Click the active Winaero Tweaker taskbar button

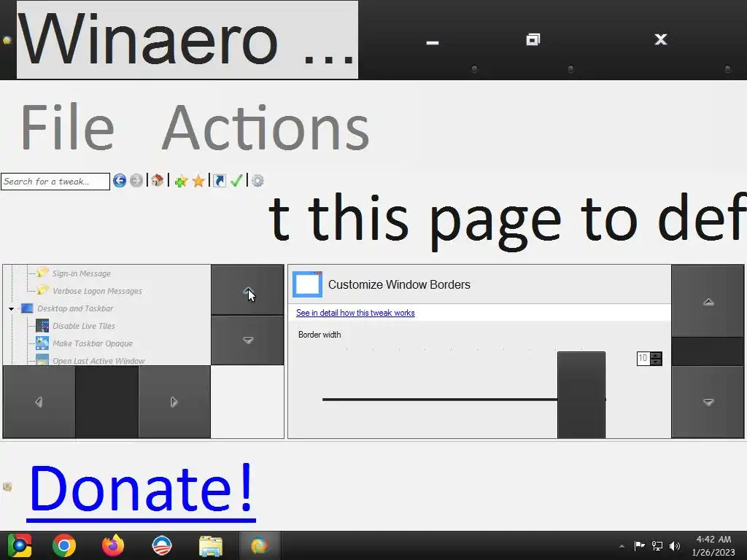(x=259, y=545)
